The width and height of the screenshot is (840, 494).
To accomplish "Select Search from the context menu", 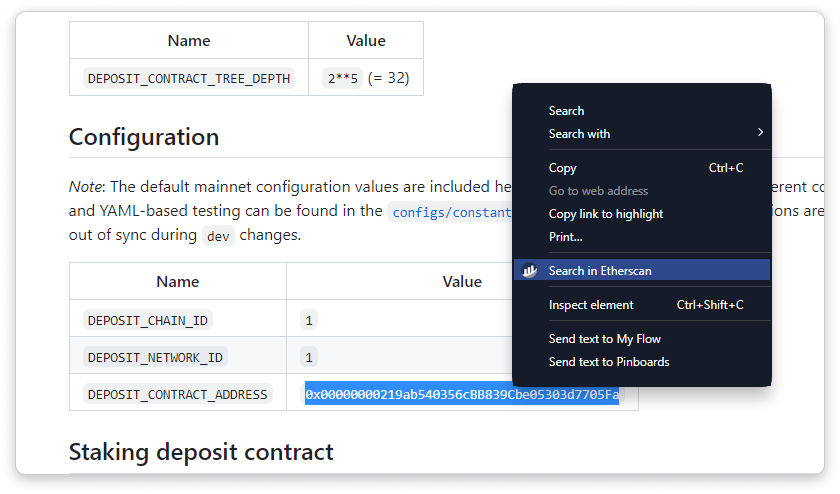I will tap(566, 111).
